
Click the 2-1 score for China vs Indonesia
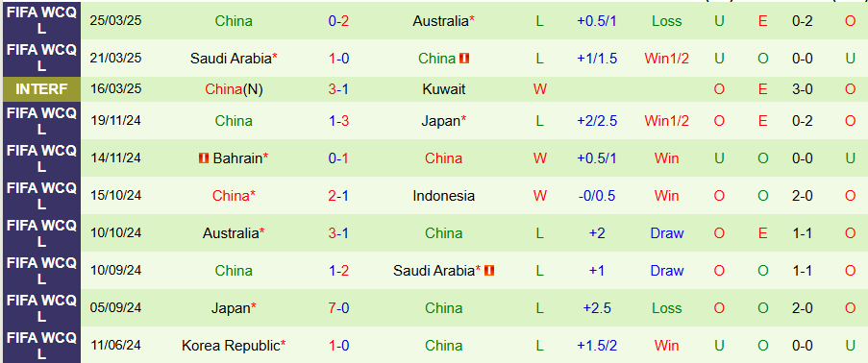pos(338,195)
